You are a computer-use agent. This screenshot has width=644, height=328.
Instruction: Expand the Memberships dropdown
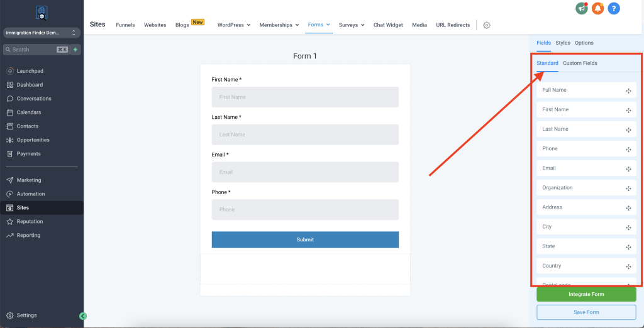(x=279, y=25)
